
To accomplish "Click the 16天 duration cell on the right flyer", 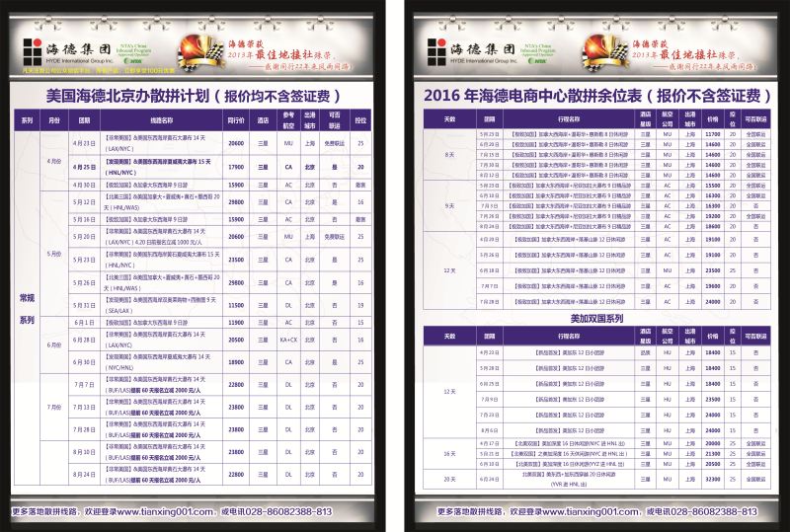I will (x=449, y=454).
